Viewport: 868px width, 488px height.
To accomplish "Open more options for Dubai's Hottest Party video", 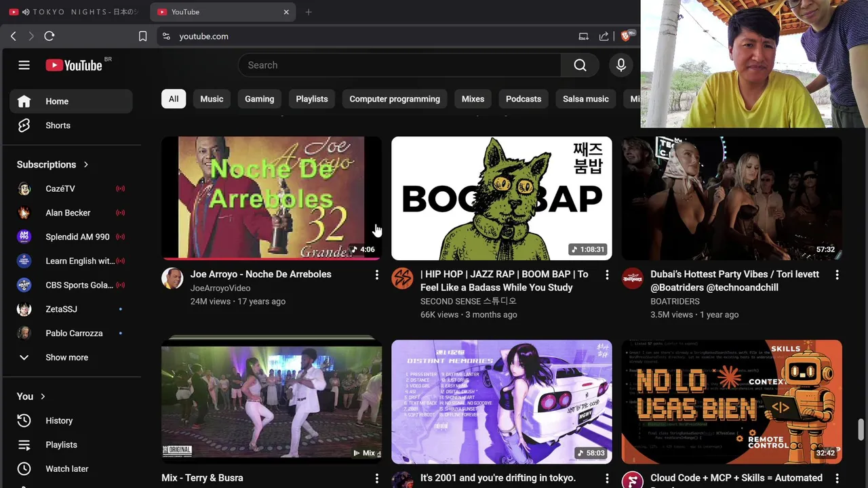I will click(x=837, y=274).
